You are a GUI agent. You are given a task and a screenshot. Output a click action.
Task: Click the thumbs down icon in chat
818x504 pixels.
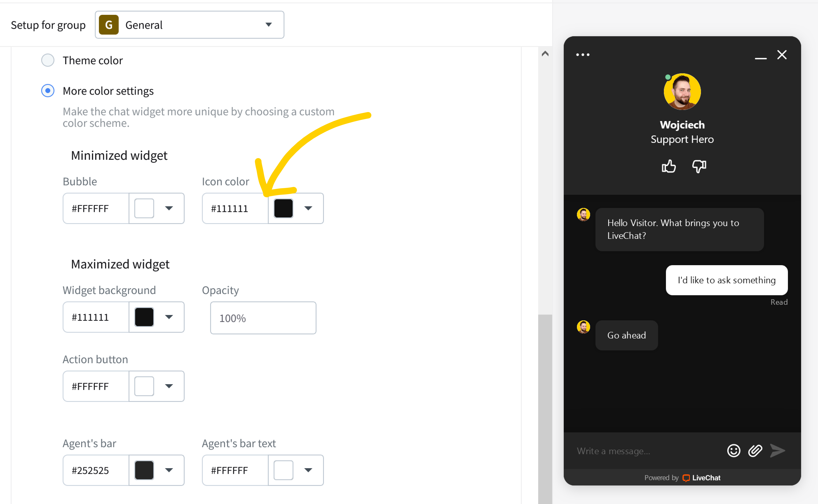pyautogui.click(x=699, y=166)
